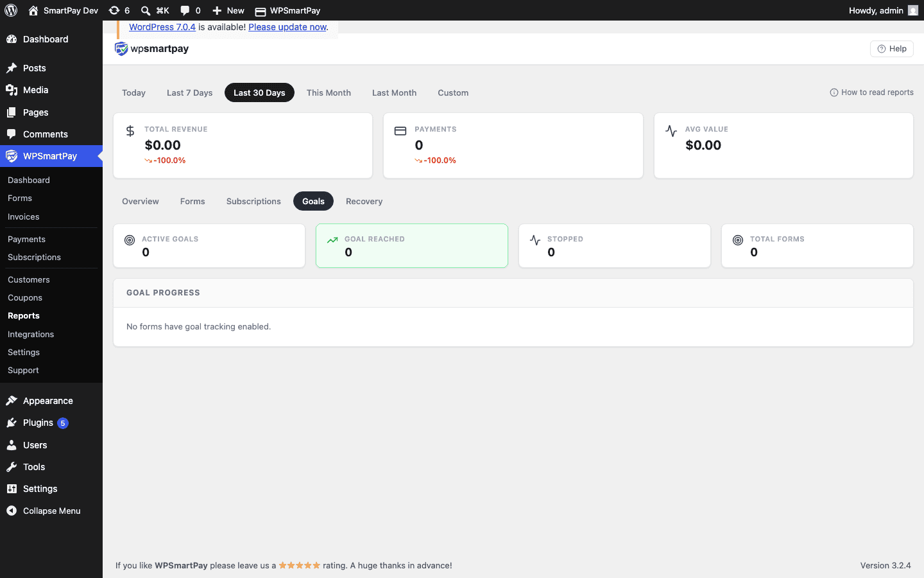
Task: Click the Comments icon in sidebar
Action: [x=12, y=134]
